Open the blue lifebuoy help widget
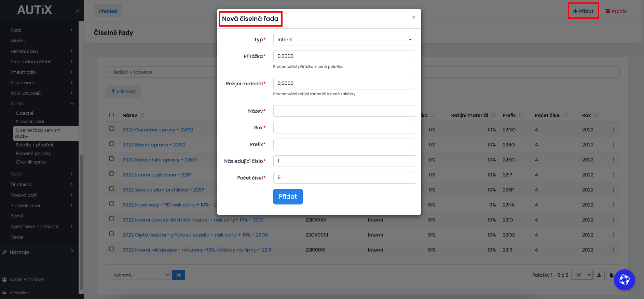The image size is (644, 299). point(624,280)
